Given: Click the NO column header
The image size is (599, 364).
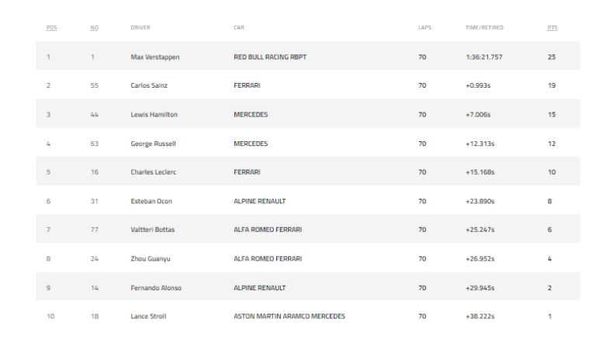Looking at the screenshot, I should (x=94, y=28).
